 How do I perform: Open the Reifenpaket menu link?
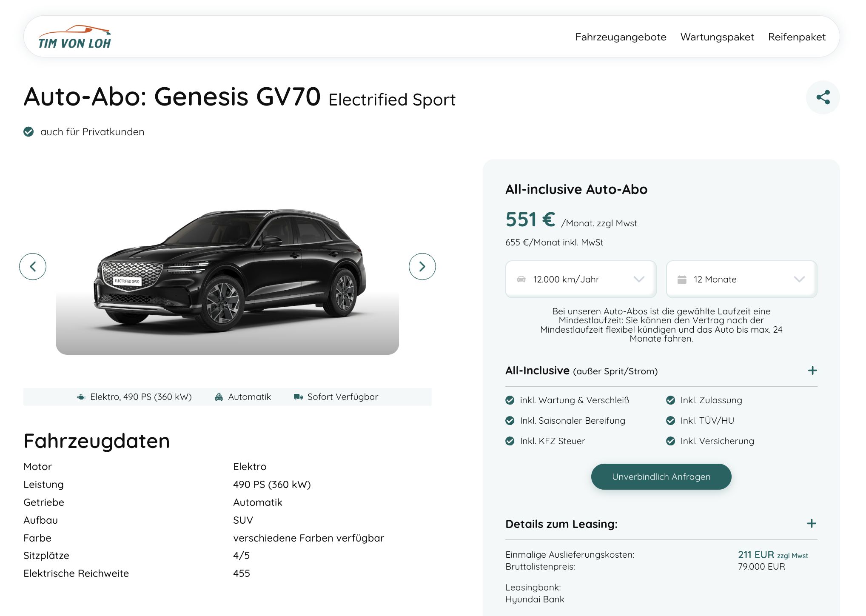(x=797, y=37)
